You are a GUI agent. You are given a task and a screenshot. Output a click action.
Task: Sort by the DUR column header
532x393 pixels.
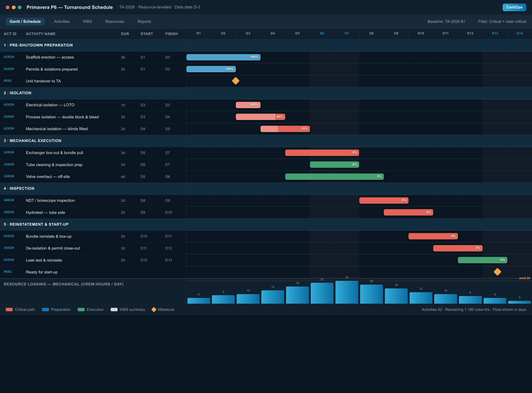(x=125, y=34)
